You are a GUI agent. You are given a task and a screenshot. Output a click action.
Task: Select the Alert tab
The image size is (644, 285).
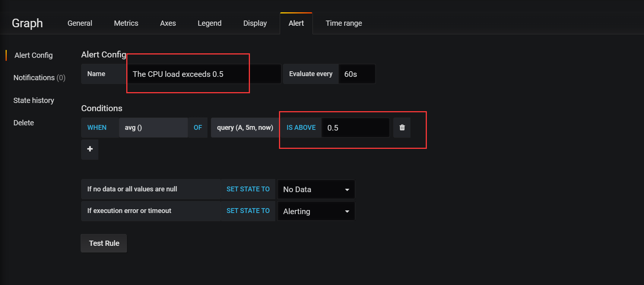[296, 23]
